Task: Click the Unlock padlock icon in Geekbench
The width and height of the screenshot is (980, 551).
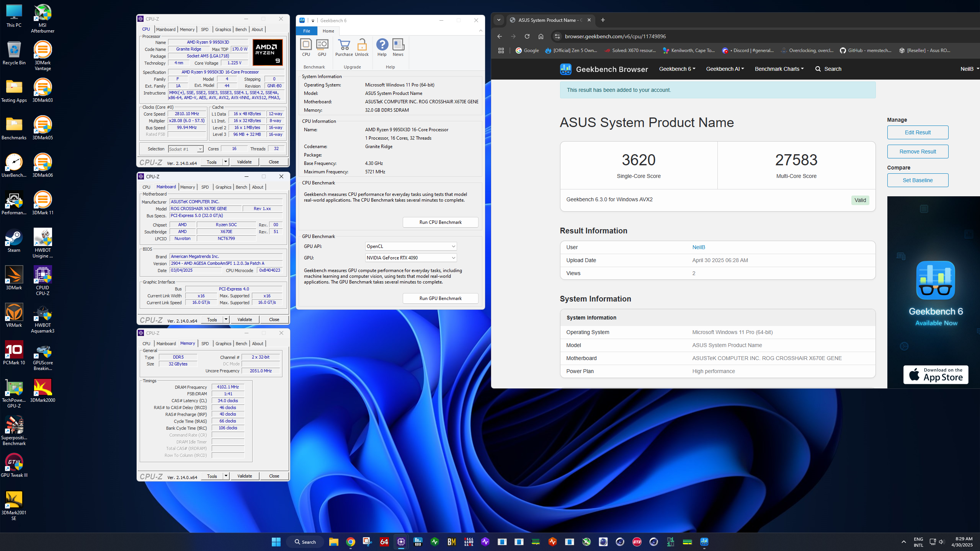Action: pos(362,47)
